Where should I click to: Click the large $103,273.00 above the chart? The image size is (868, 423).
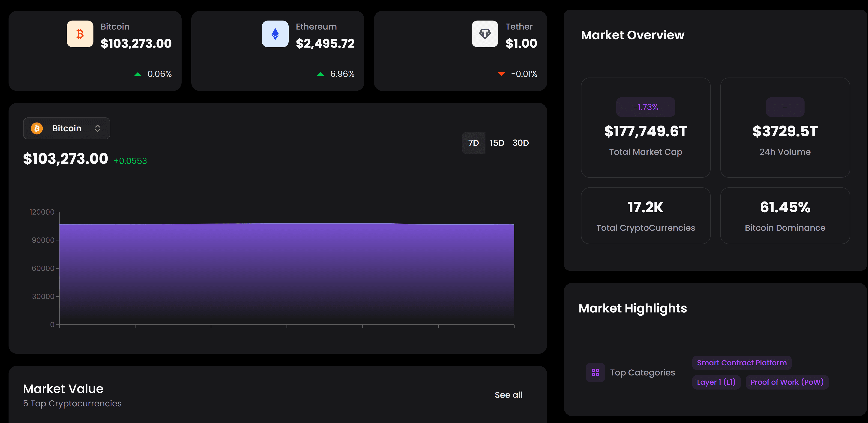click(x=65, y=159)
